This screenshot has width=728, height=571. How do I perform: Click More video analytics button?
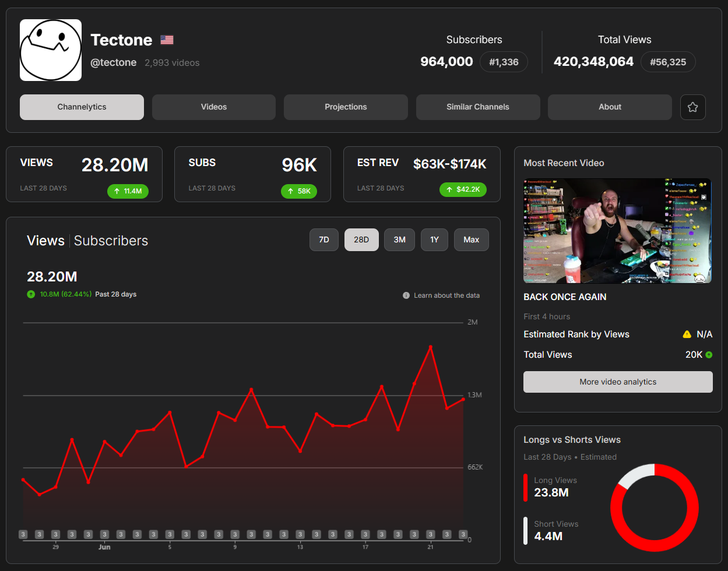[618, 382]
